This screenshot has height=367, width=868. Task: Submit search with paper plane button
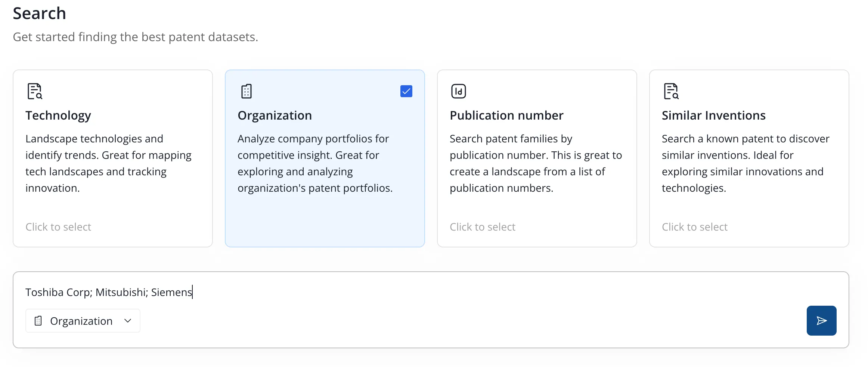[821, 321]
